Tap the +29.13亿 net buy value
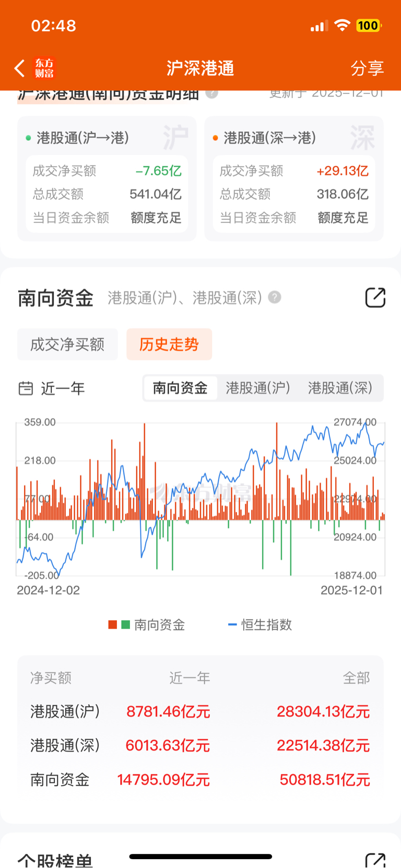 (343, 171)
